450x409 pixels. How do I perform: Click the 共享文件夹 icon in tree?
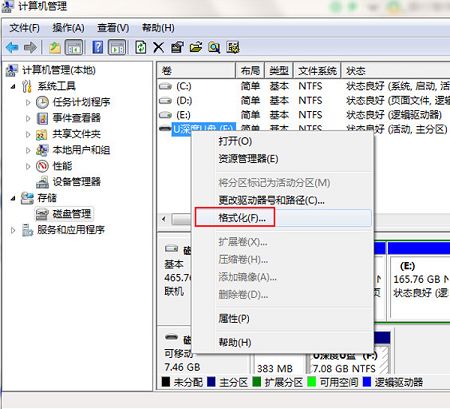(42, 134)
